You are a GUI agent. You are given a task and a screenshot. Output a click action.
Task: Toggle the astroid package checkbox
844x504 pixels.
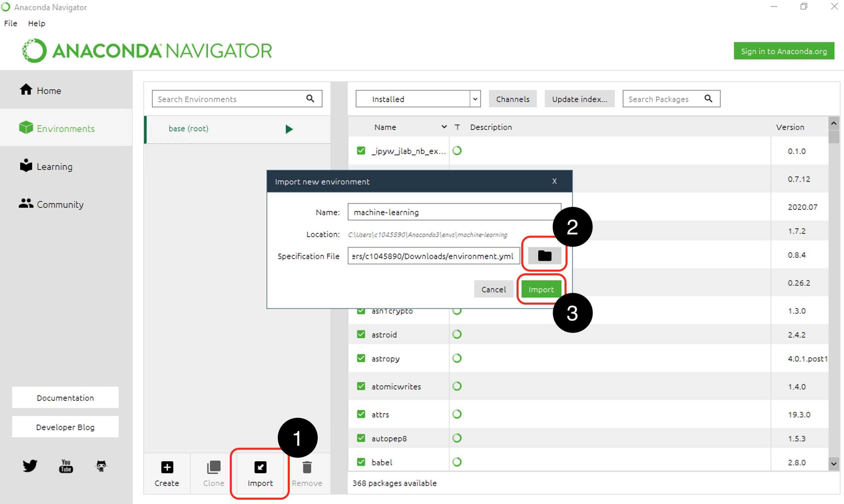[x=361, y=334]
